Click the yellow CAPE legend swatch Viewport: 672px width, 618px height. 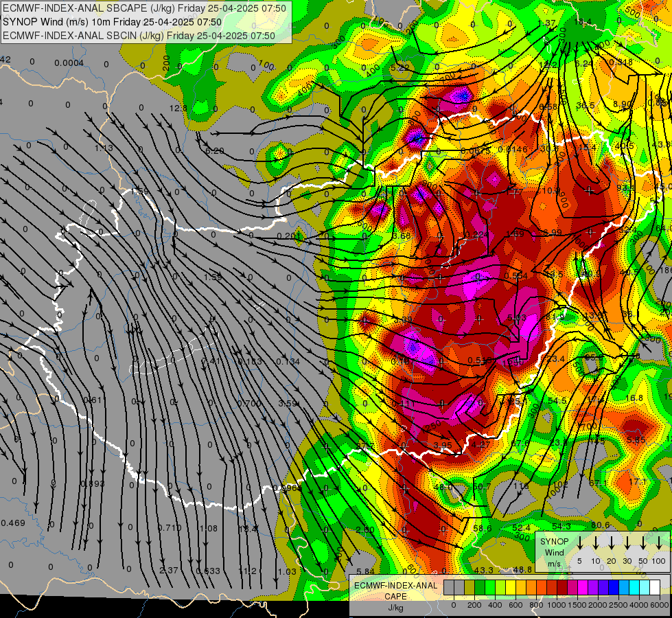point(511,588)
